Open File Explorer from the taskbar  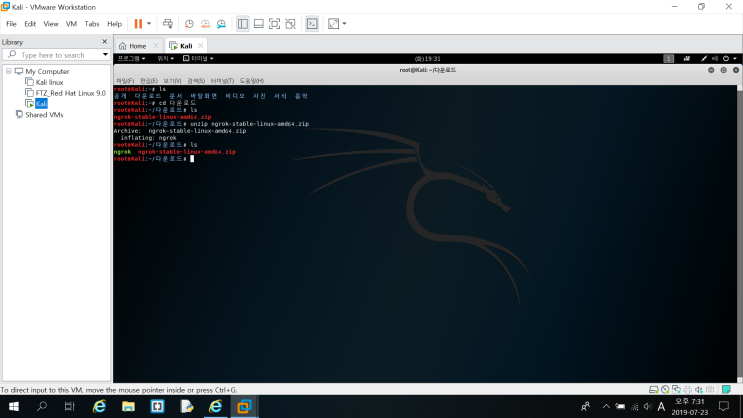click(x=128, y=406)
